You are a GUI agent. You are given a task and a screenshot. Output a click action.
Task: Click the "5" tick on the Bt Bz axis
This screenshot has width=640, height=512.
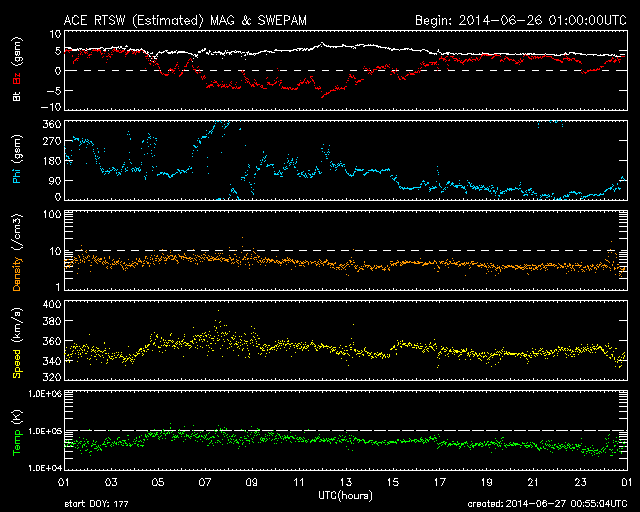[x=58, y=51]
